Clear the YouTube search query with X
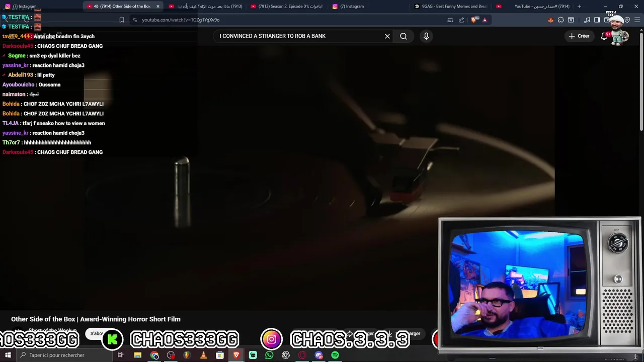The height and width of the screenshot is (362, 644). [387, 36]
